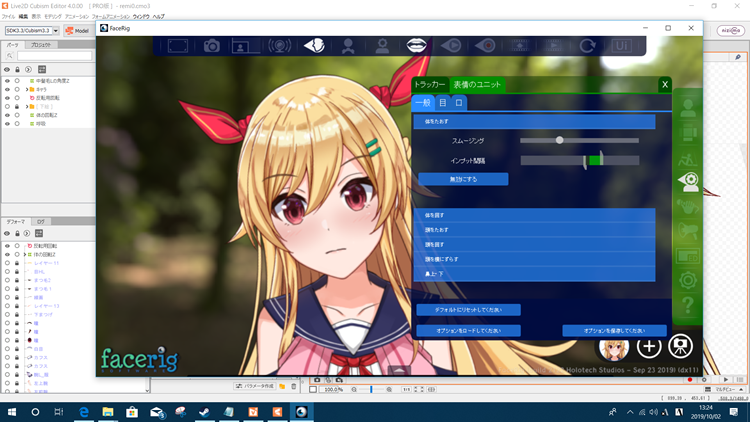Click the FaceRig fullscreen toggle icon
The height and width of the screenshot is (422, 750).
coord(177,46)
